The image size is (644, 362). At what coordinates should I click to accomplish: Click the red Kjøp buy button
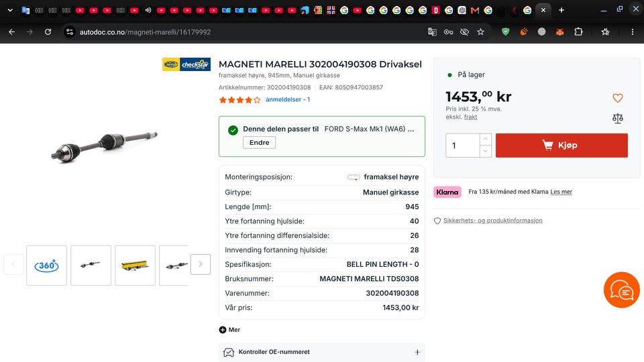coord(561,145)
